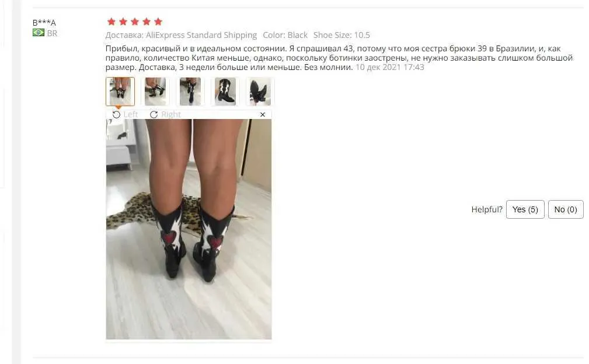Viewport: 589px width, 364px height.
Task: Select the first review photo thumbnail
Action: (120, 92)
